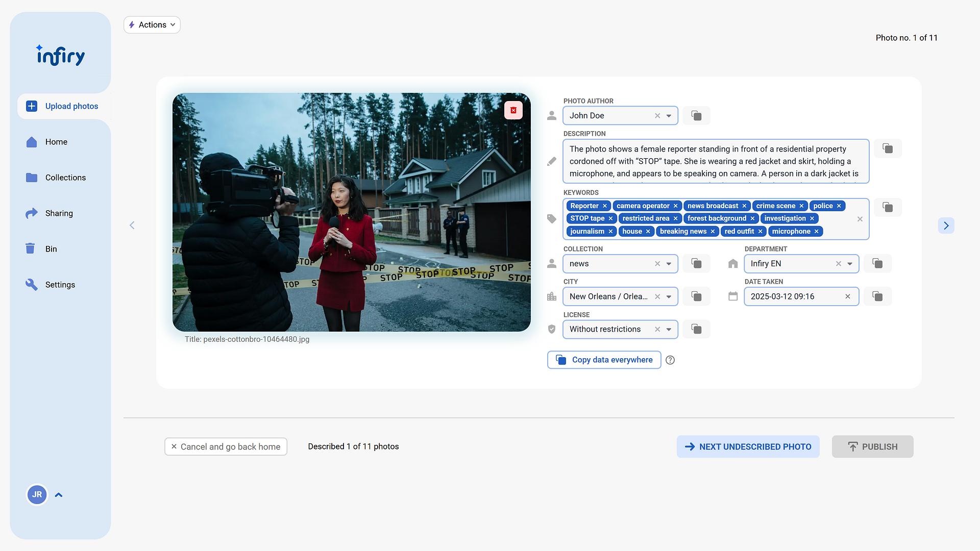Viewport: 980px width, 551px height.
Task: Remove the restricted area keyword
Action: tap(675, 218)
